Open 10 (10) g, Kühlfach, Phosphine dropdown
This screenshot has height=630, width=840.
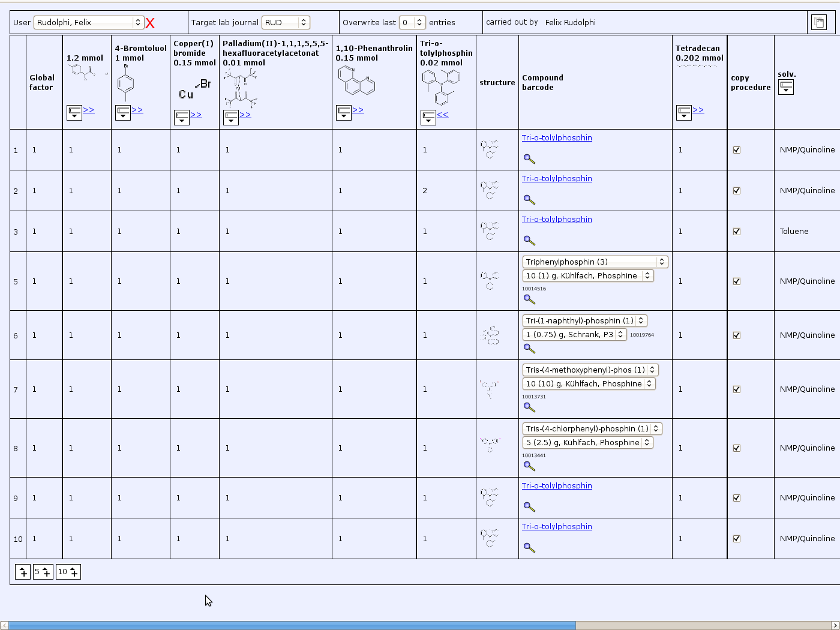pyautogui.click(x=589, y=384)
